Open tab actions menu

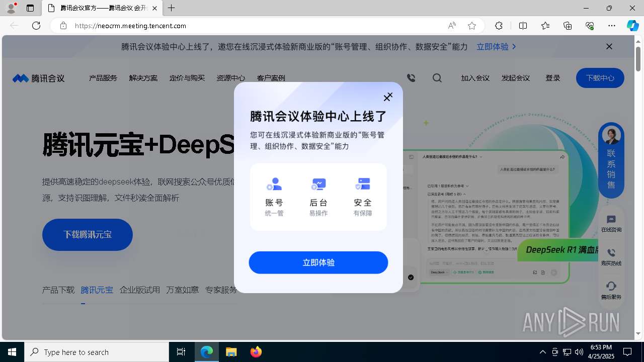(x=30, y=8)
